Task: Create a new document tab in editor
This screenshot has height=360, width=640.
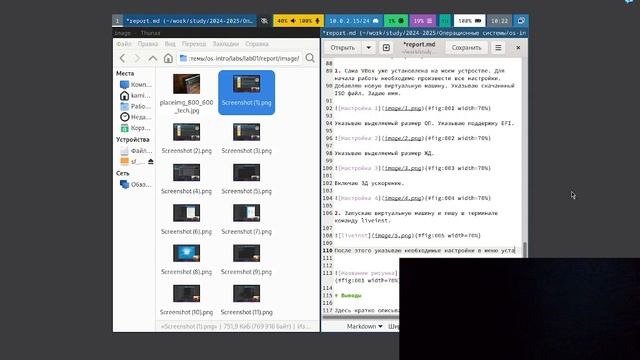Action: pos(386,48)
